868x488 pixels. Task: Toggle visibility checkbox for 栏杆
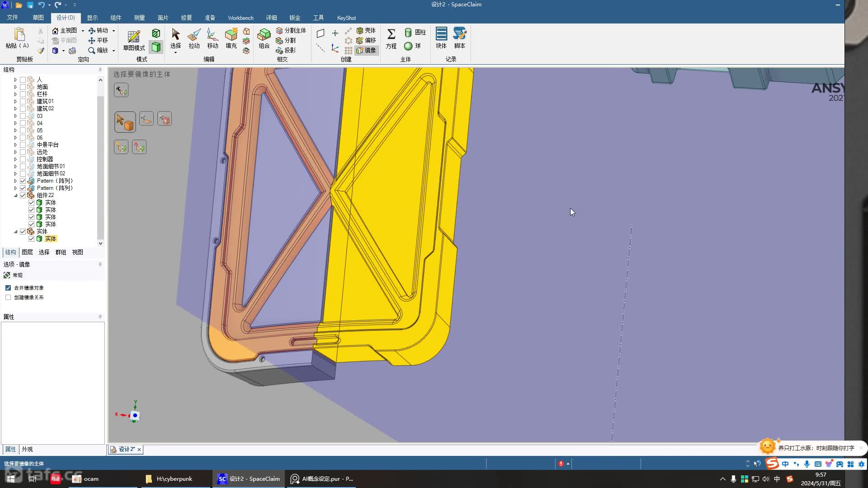coord(23,94)
